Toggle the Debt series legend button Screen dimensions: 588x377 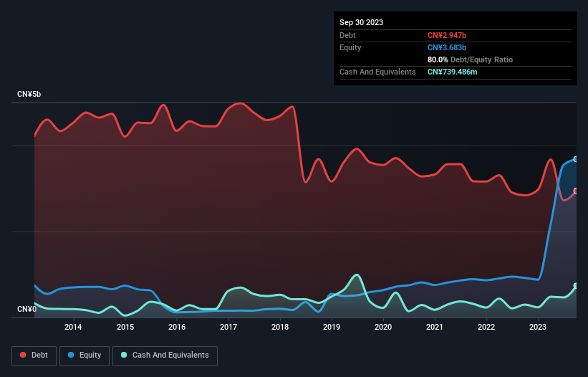point(34,355)
